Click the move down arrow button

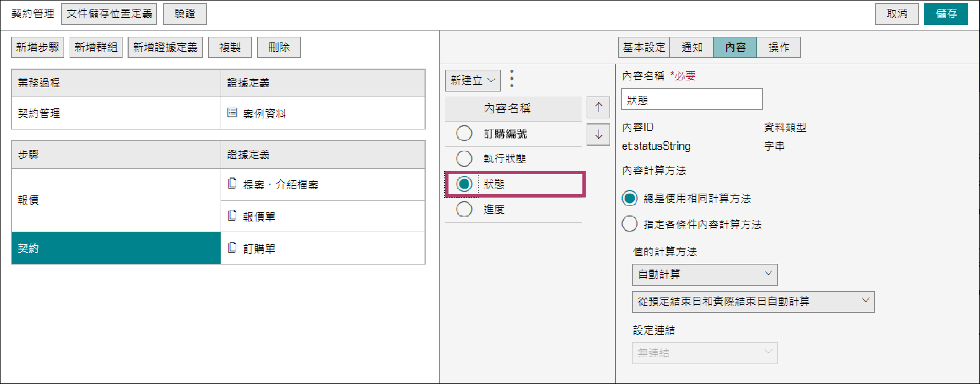pyautogui.click(x=598, y=134)
